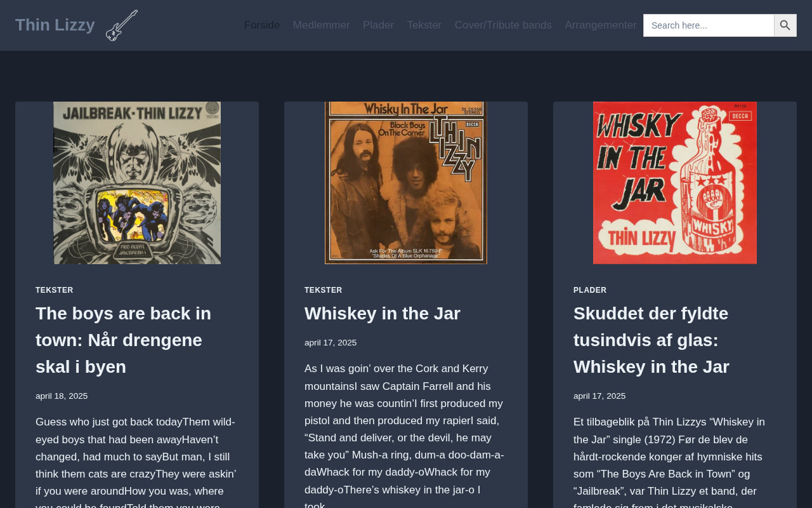The image size is (812, 508).
Task: Click the search magnifier button
Action: tap(785, 25)
